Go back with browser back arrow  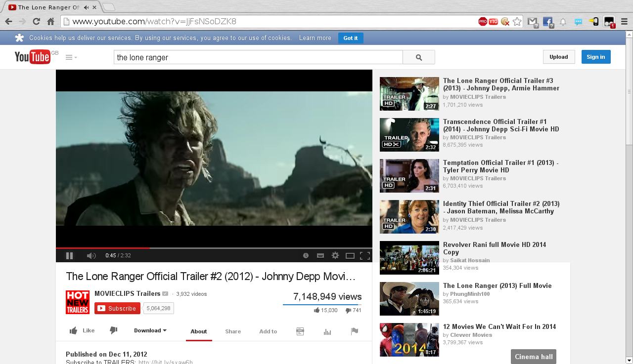8,21
